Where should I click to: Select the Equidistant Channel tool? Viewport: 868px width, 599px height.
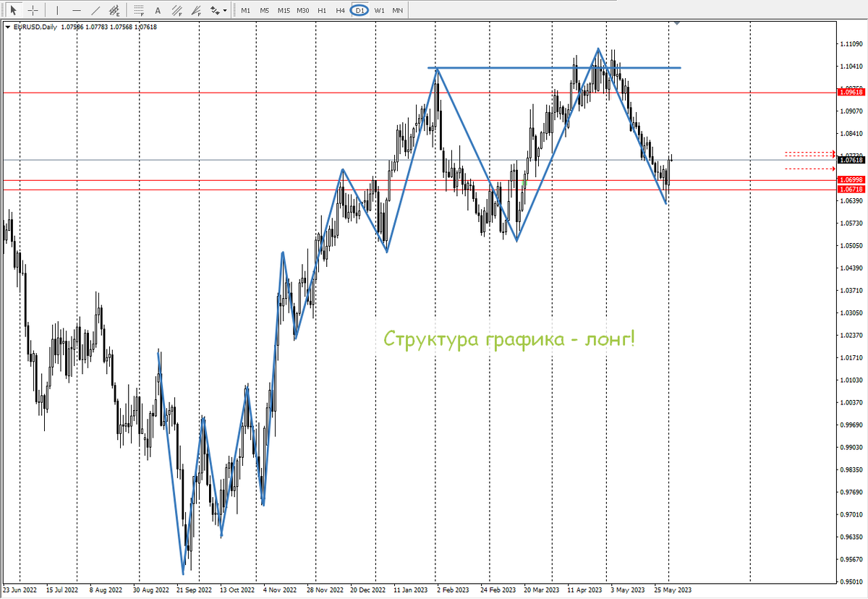pos(114,10)
